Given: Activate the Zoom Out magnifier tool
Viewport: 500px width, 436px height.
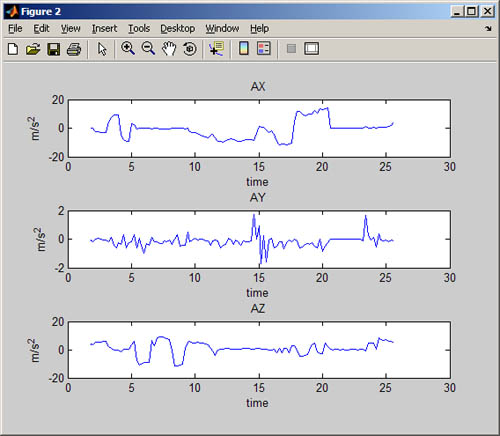Looking at the screenshot, I should tap(148, 49).
